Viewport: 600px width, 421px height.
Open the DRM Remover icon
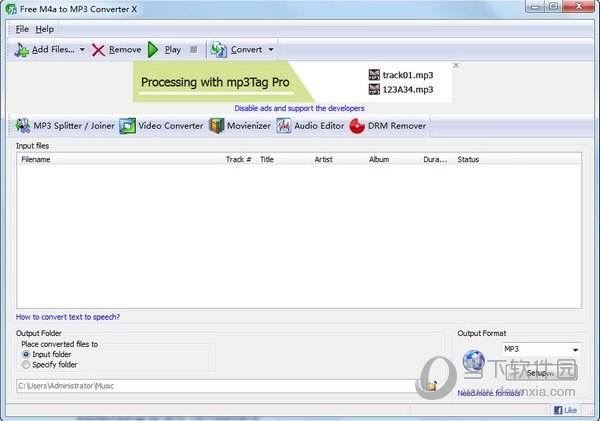[x=357, y=126]
